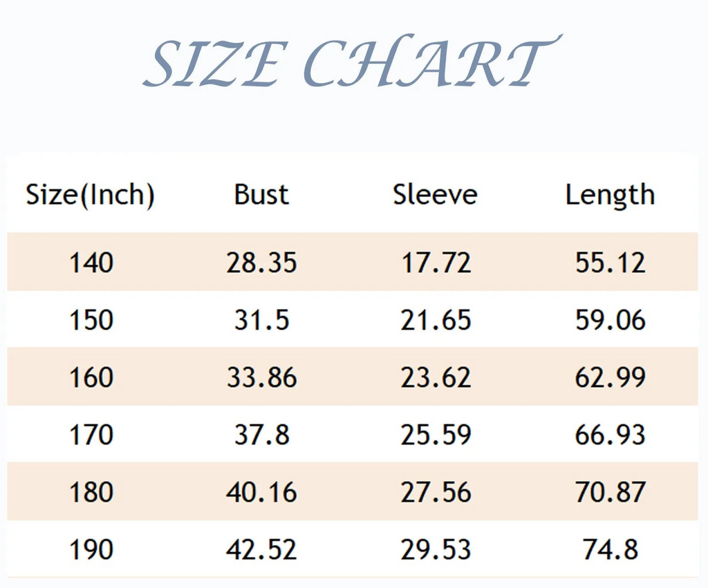This screenshot has width=708, height=588.
Task: Click sleeve value 29.53
Action: coord(436,549)
